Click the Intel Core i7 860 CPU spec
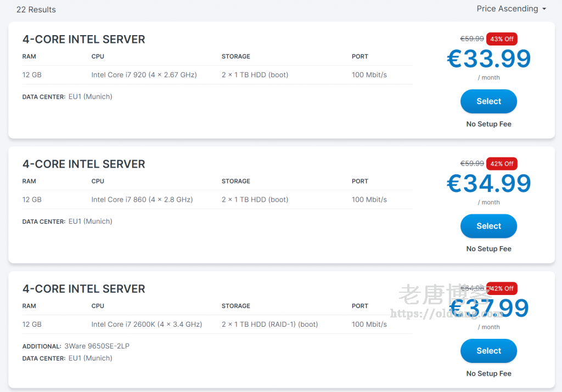The height and width of the screenshot is (392, 562). [x=142, y=200]
